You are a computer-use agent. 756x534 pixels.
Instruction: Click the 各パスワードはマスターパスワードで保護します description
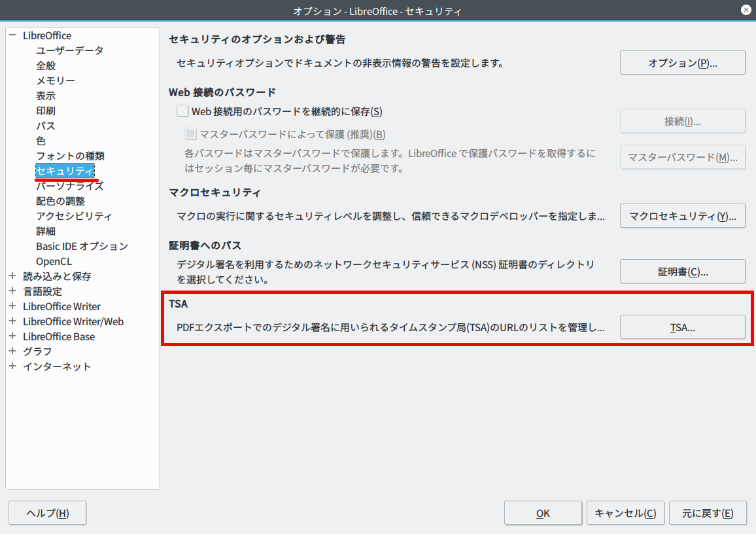390,160
